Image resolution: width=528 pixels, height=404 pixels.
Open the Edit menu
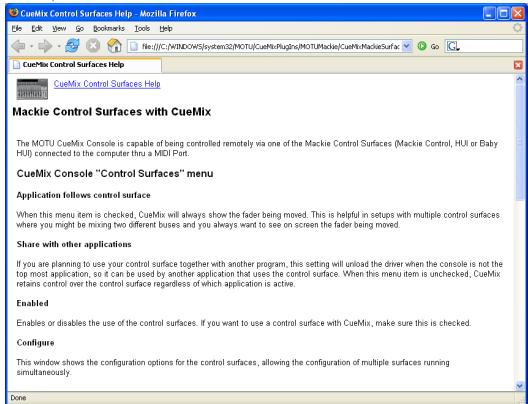(37, 29)
